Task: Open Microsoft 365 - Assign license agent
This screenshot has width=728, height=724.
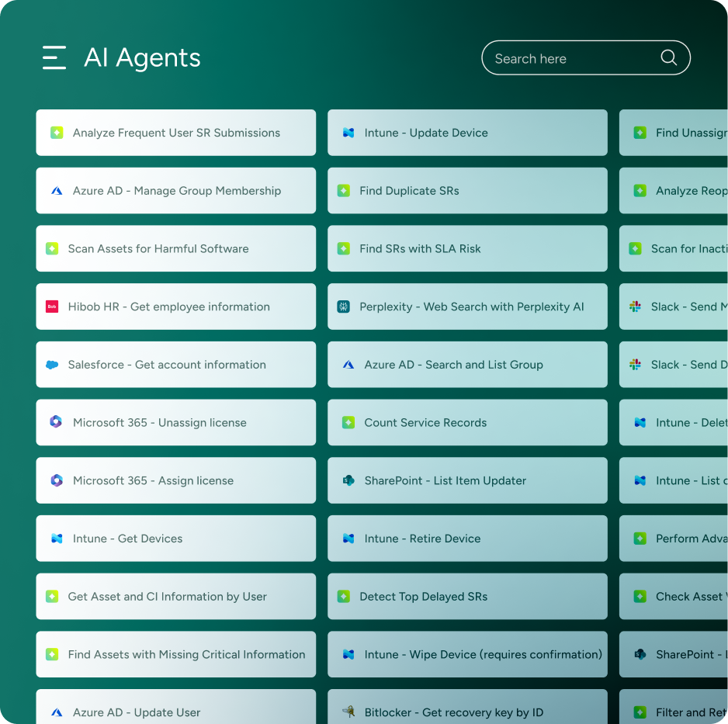Action: click(176, 481)
